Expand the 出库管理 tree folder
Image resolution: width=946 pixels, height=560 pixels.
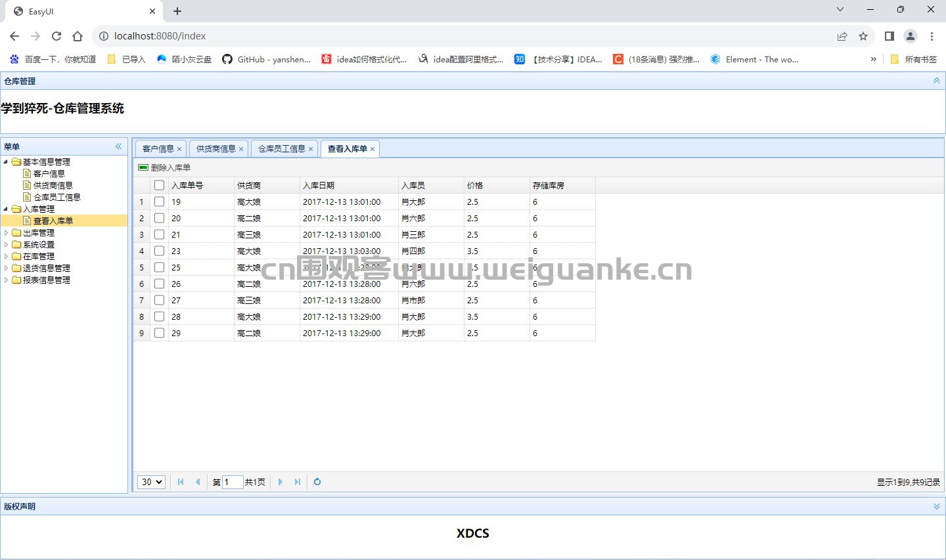coord(7,232)
